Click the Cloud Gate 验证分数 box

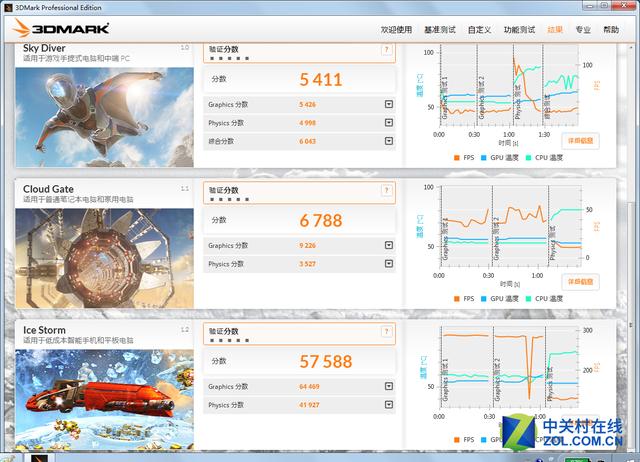click(299, 193)
